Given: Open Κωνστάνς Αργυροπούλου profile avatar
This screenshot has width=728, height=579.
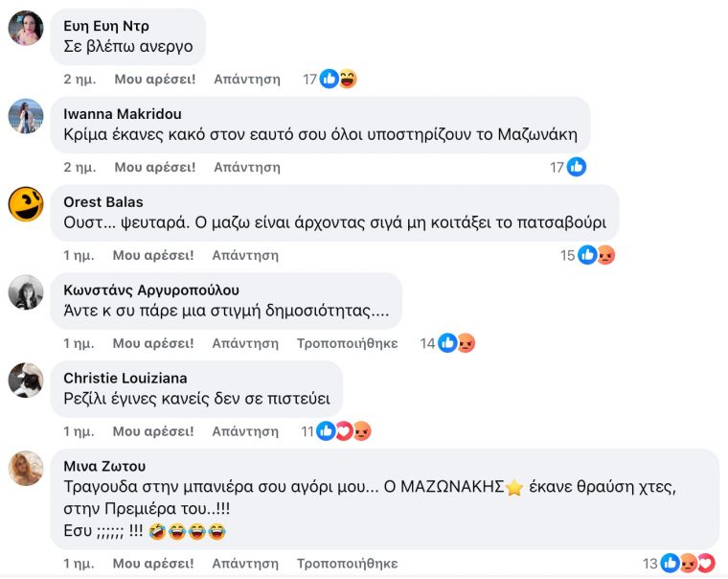Looking at the screenshot, I should point(26,292).
